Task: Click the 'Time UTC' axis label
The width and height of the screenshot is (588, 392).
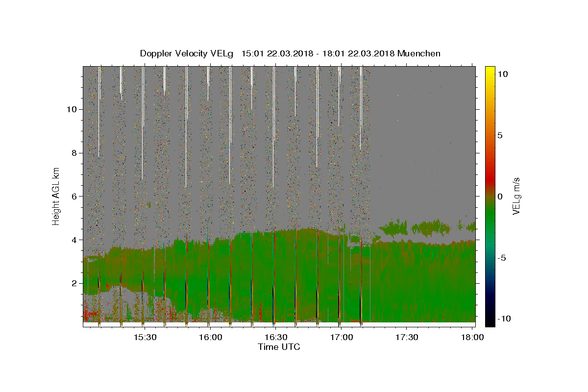Action: (x=279, y=347)
